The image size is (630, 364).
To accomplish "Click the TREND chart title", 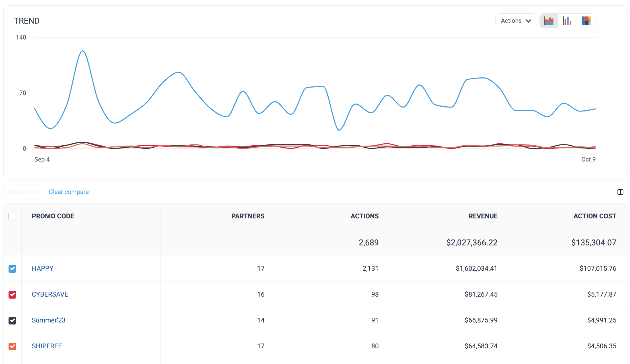I will 27,21.
